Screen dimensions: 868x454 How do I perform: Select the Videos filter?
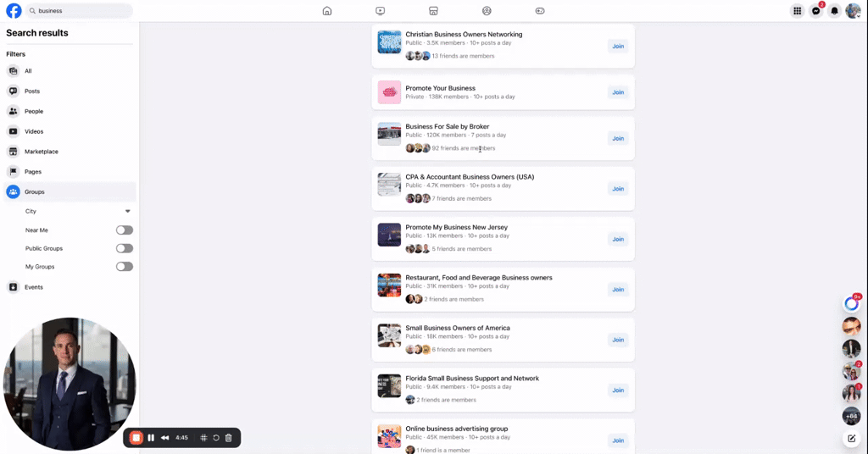(70, 131)
